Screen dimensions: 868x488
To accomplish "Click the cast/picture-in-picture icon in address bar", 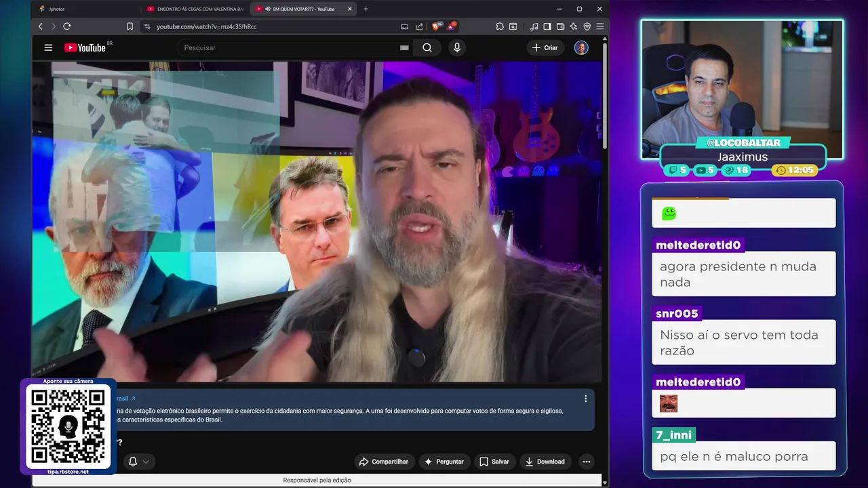I will 405,26.
